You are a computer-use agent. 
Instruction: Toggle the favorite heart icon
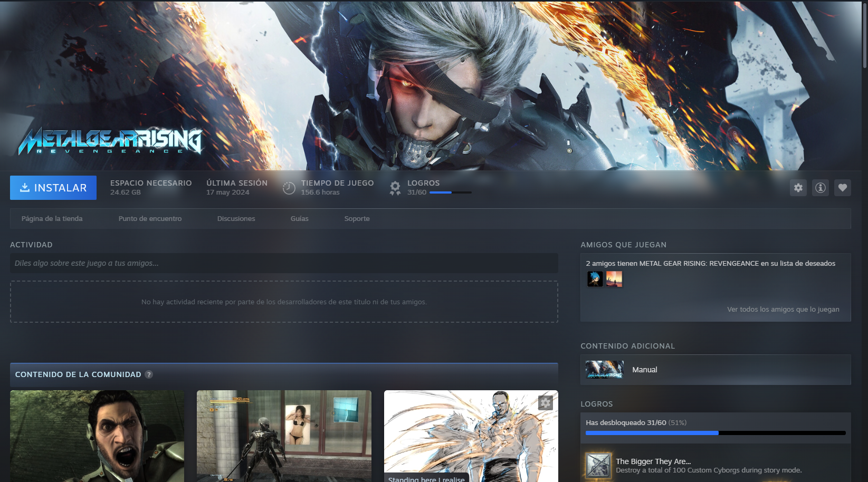(842, 188)
